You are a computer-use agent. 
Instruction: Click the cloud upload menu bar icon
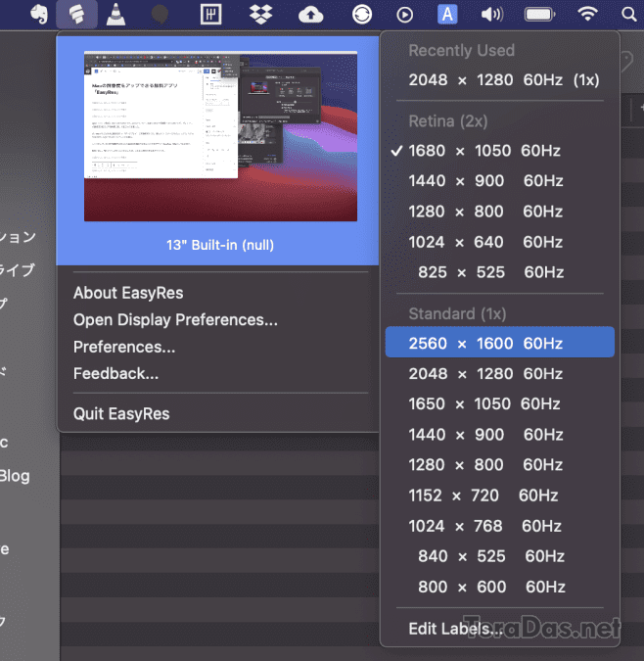311,15
